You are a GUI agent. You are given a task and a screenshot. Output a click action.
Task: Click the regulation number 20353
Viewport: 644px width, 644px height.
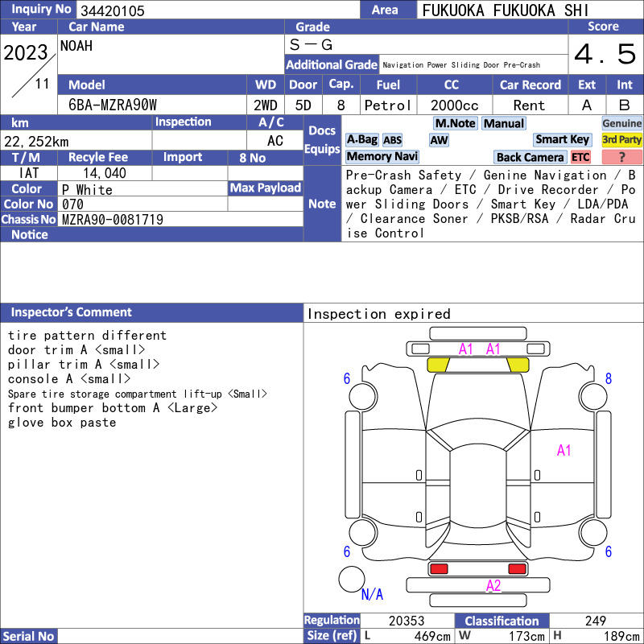point(407,621)
